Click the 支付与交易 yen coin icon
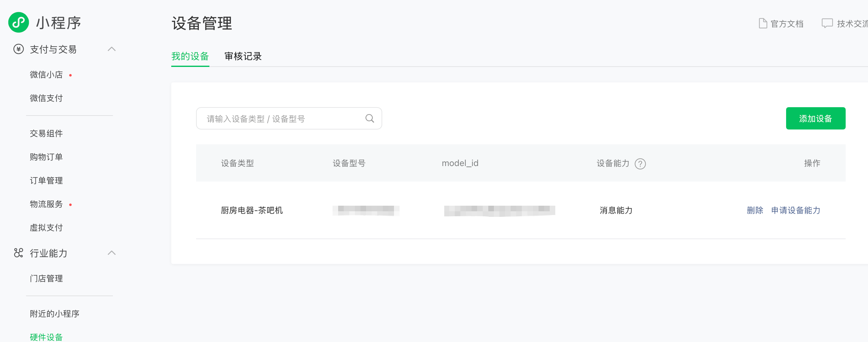Screen dimensions: 868x342 pos(19,50)
